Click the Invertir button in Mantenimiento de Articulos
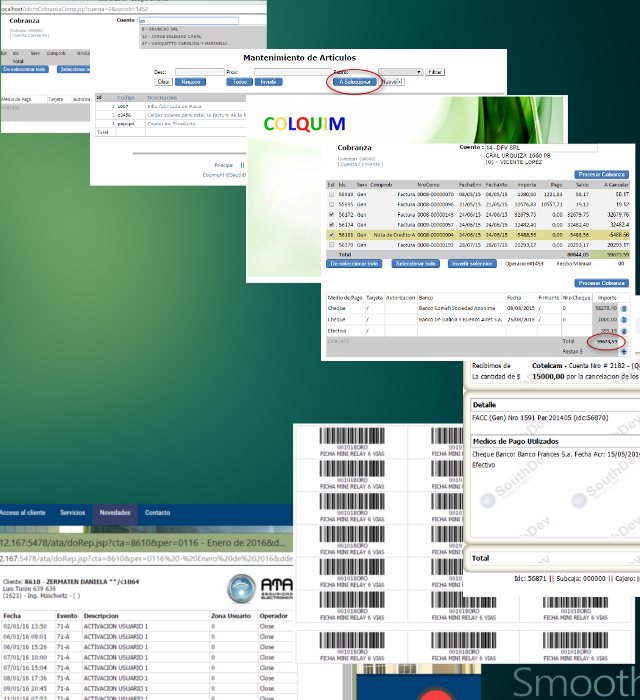The width and height of the screenshot is (640, 700). 268,82
